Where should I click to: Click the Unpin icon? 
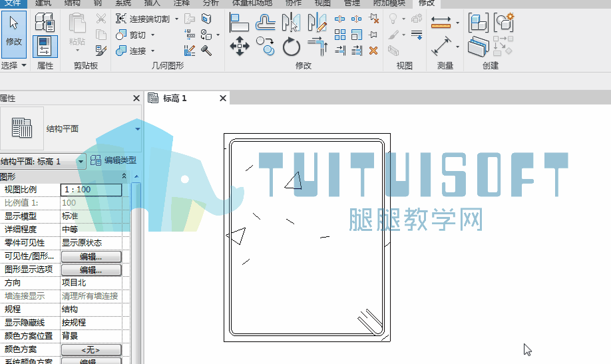coord(373,19)
